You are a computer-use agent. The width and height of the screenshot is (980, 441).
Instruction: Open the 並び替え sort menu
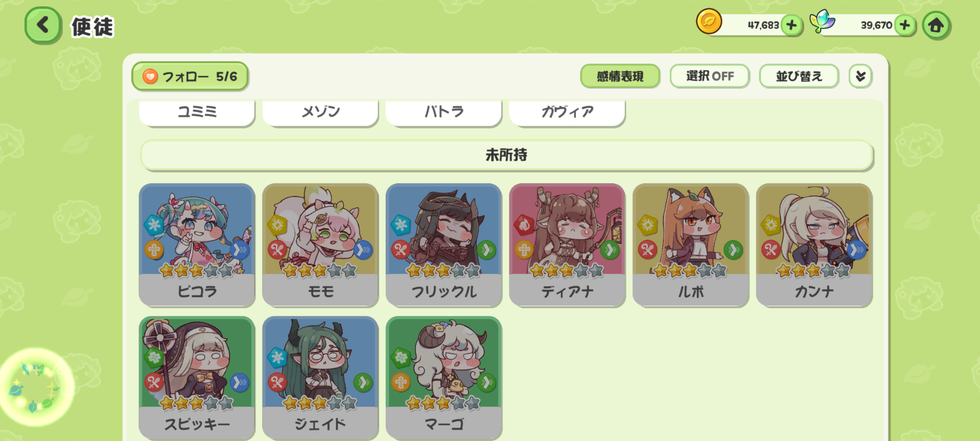[x=799, y=76]
